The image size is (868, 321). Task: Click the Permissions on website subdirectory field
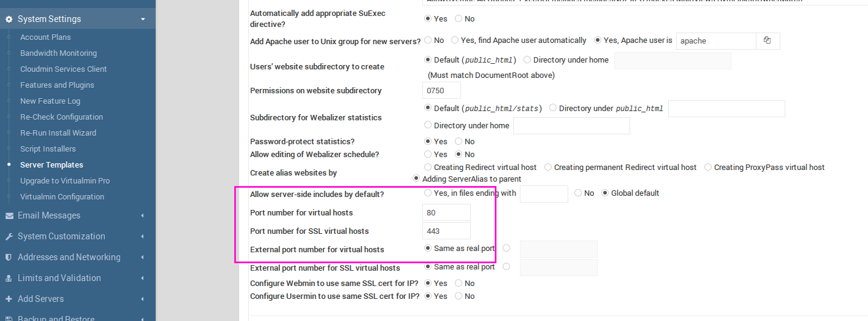tap(441, 90)
